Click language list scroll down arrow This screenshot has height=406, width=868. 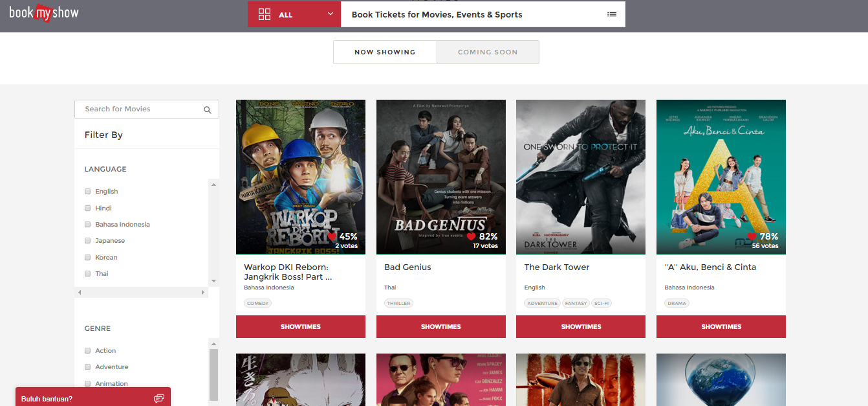pos(214,281)
